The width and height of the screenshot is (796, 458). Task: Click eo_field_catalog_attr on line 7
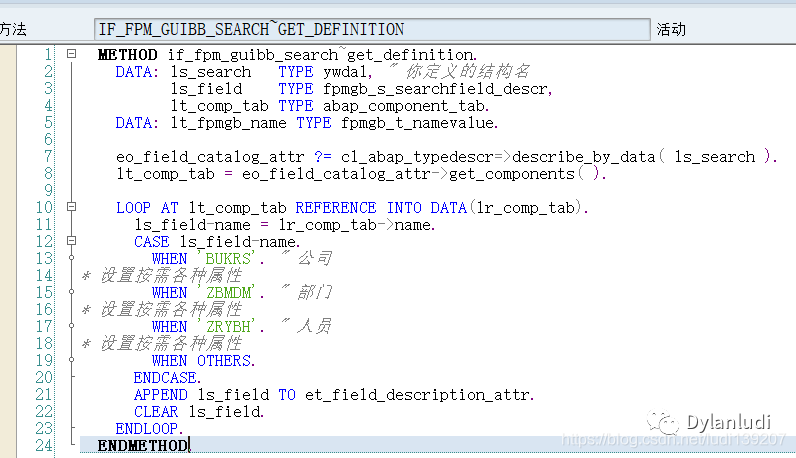210,156
